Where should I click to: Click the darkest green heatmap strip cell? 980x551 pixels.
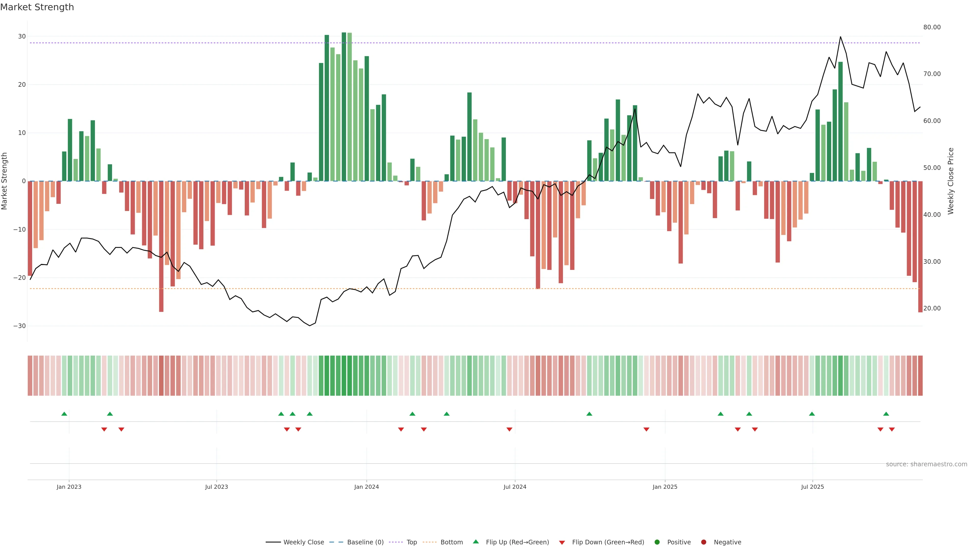[x=344, y=375]
